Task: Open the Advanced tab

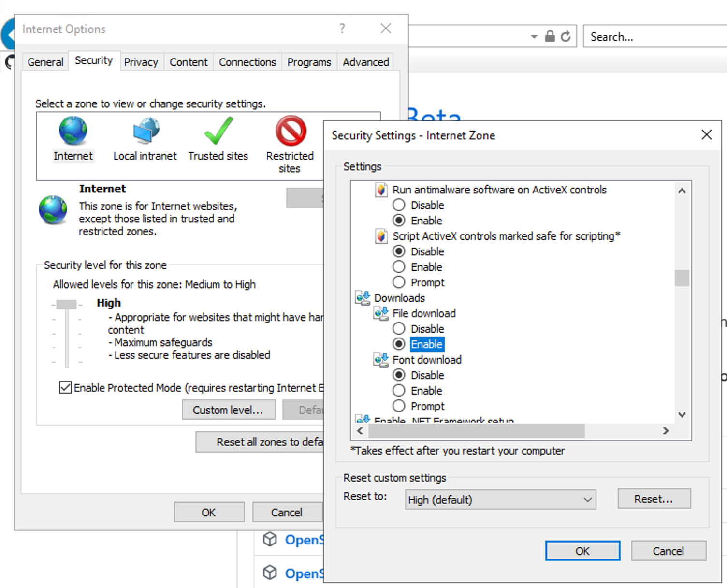Action: click(365, 62)
